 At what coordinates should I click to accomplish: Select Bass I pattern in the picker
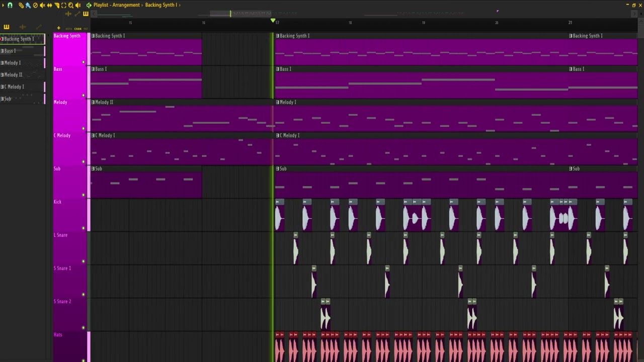[23, 51]
